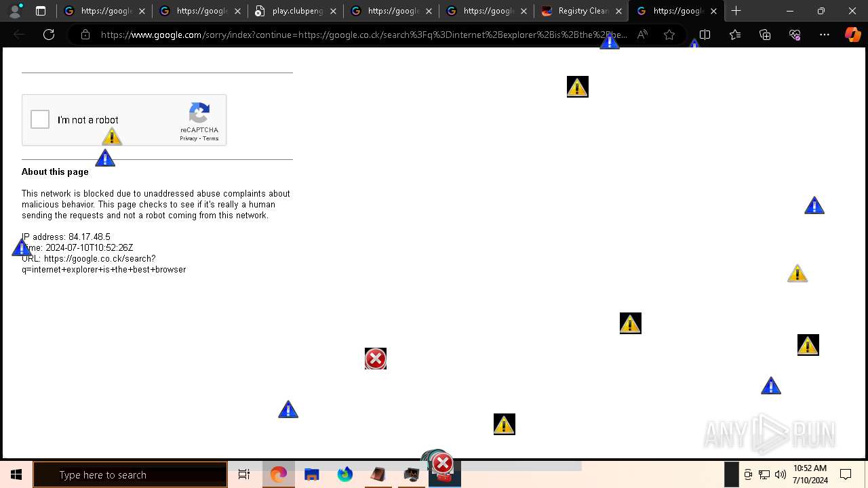The width and height of the screenshot is (868, 488).
Task: Open a new browser tab
Action: [x=736, y=11]
